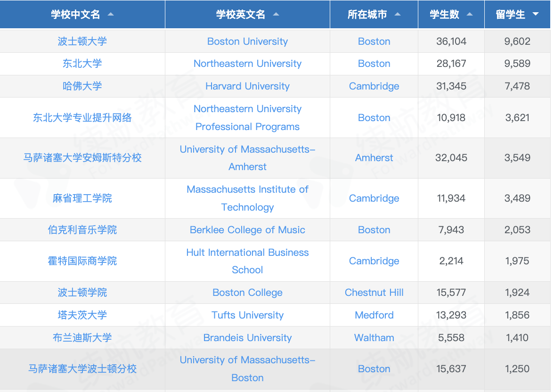Screen dimensions: 554x392
Task: Select the Waltham city link
Action: pyautogui.click(x=374, y=338)
